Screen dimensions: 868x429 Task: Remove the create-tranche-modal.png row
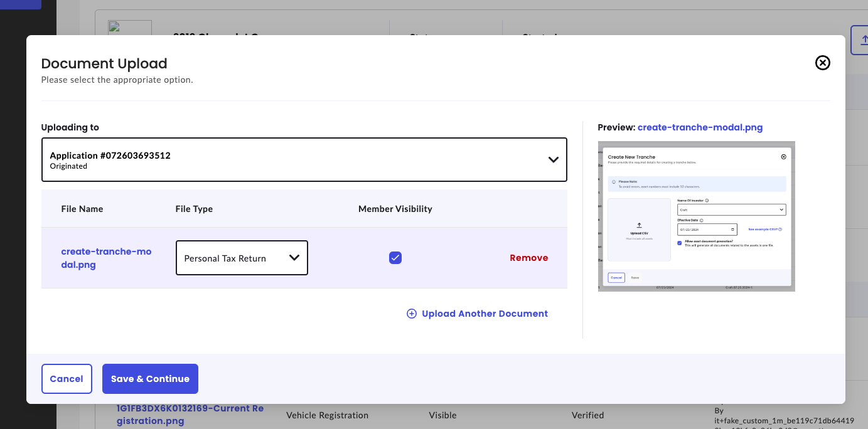click(528, 258)
